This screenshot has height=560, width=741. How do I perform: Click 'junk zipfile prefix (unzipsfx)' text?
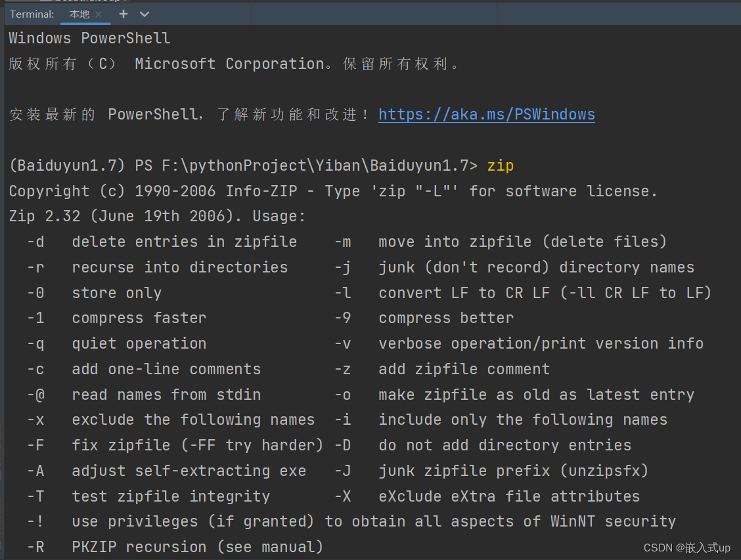point(514,471)
